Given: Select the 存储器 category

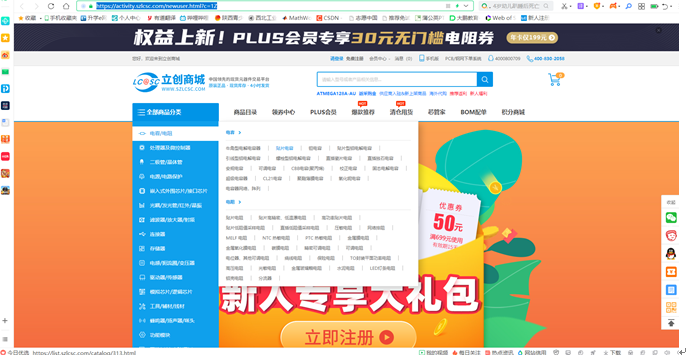Looking at the screenshot, I should click(176, 248).
